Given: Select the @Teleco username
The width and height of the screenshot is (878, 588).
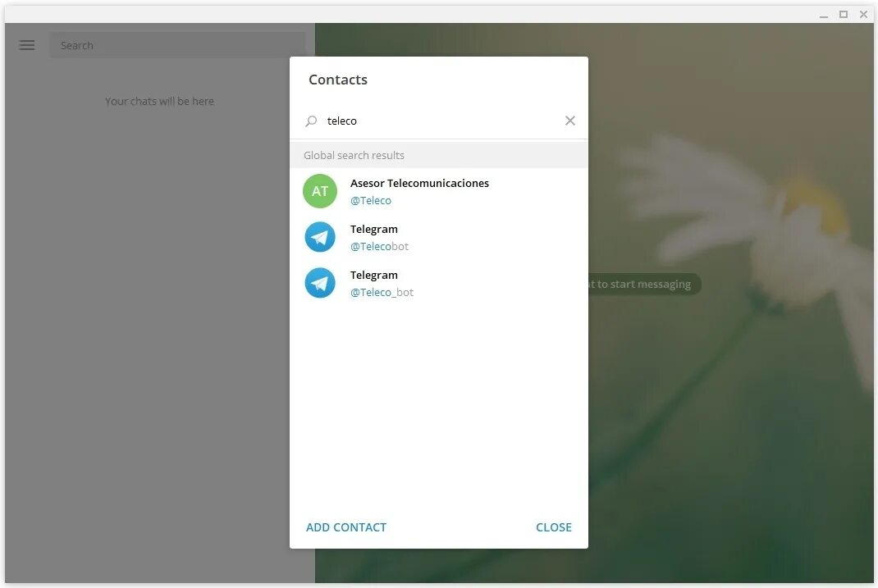Looking at the screenshot, I should point(371,200).
